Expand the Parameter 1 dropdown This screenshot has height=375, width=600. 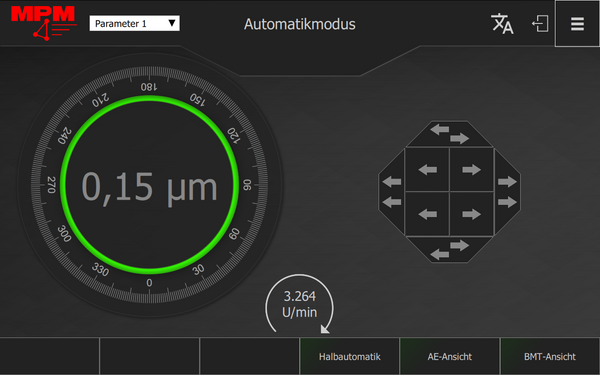coord(134,23)
